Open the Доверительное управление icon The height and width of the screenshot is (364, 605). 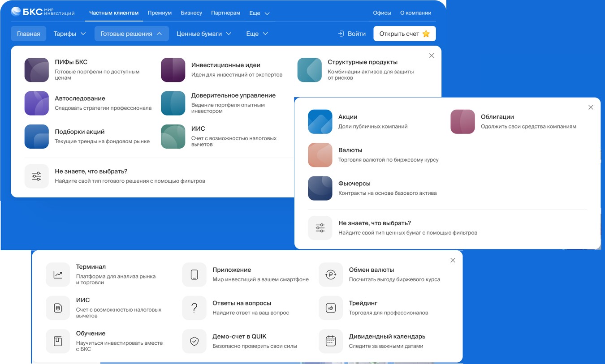point(173,103)
